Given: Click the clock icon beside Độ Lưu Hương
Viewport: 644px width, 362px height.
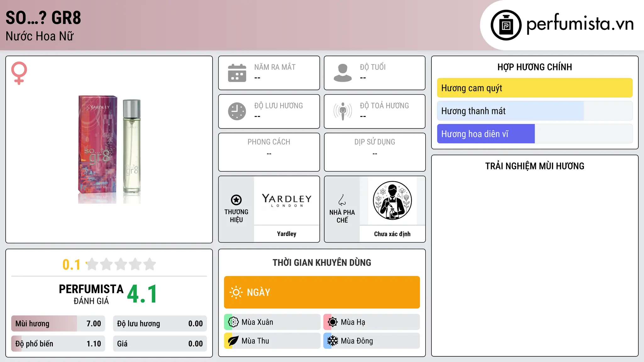Looking at the screenshot, I should [x=237, y=111].
